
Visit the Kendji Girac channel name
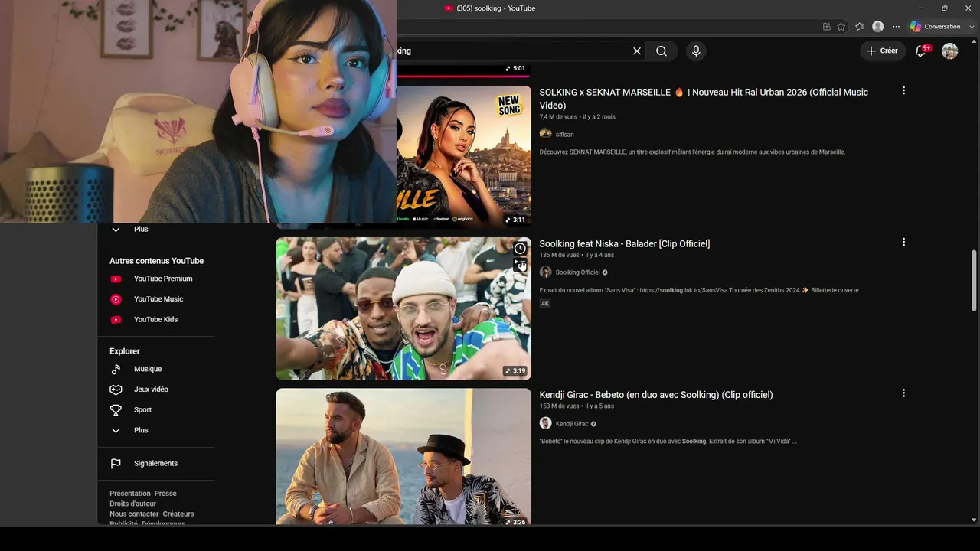tap(572, 424)
